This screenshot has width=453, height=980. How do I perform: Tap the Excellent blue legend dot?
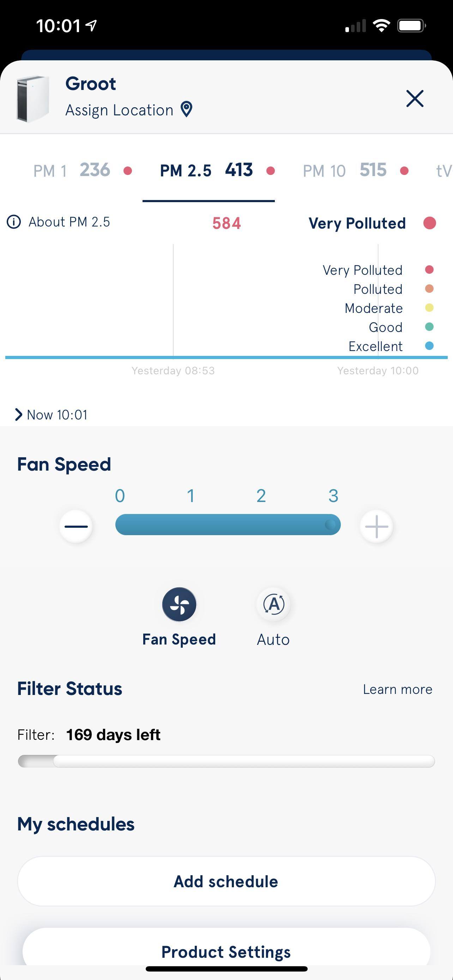[x=429, y=346]
